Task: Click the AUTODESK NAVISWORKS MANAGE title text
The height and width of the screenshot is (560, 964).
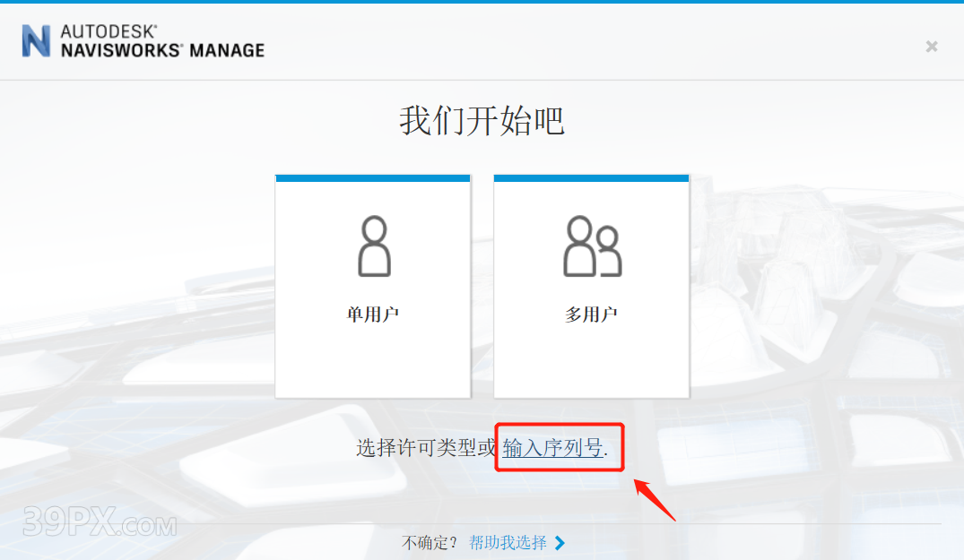Action: point(162,41)
